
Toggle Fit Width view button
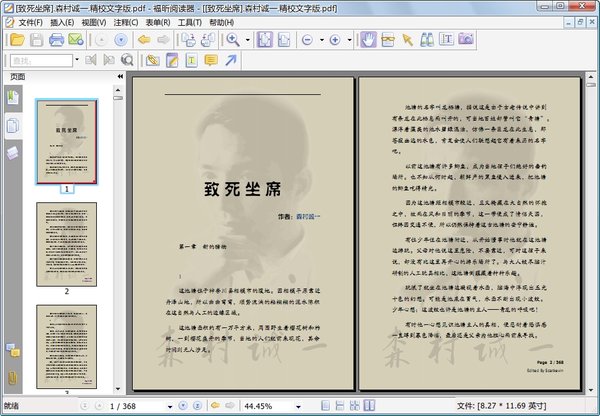(284, 40)
